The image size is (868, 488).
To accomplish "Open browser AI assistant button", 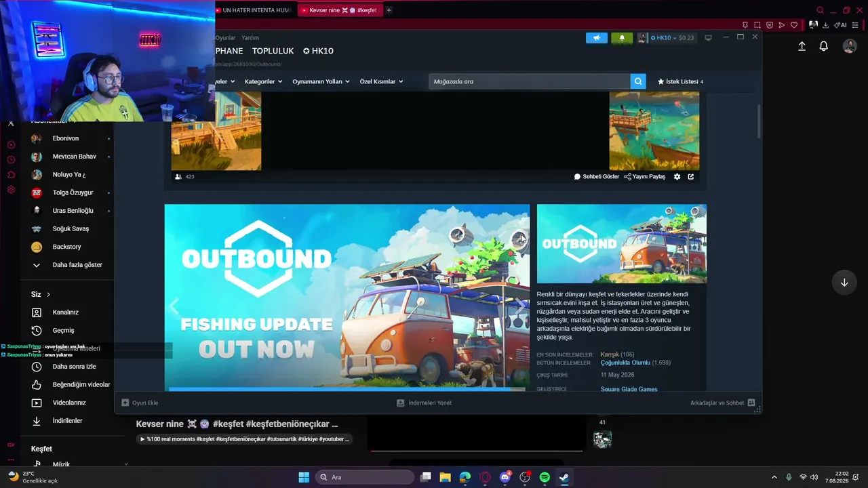I will coord(841,25).
